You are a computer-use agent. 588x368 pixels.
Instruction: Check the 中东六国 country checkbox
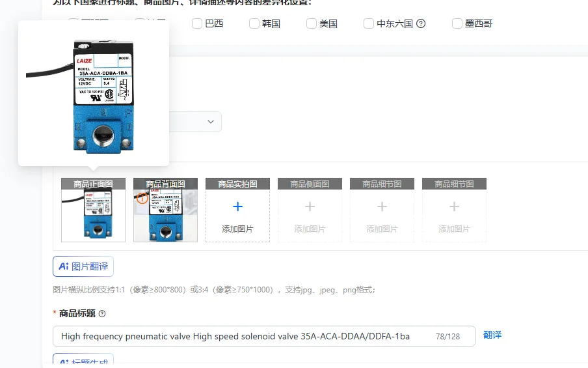(369, 23)
